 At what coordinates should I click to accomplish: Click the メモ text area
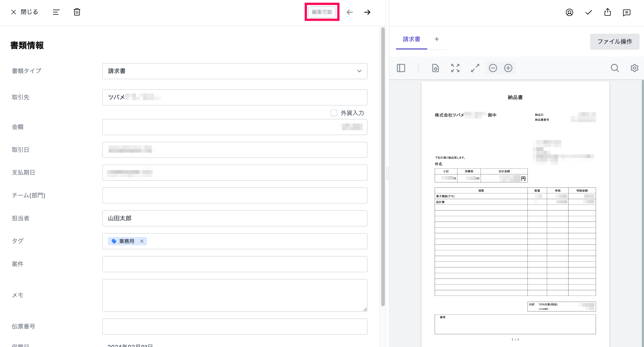click(x=234, y=295)
